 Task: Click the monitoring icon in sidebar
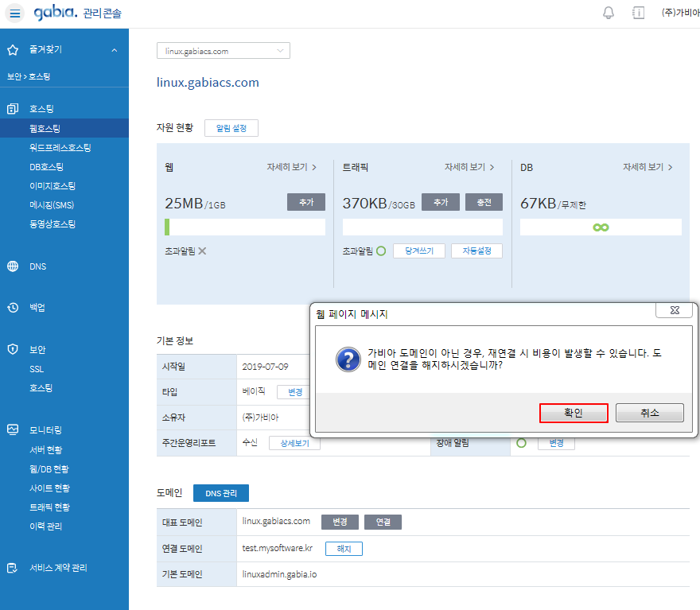click(x=13, y=429)
